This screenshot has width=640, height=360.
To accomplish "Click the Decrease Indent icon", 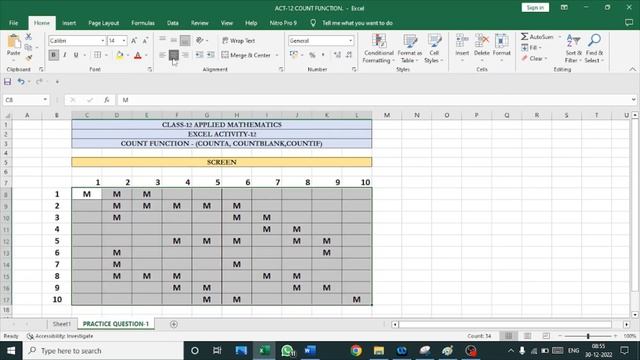I will coord(199,55).
